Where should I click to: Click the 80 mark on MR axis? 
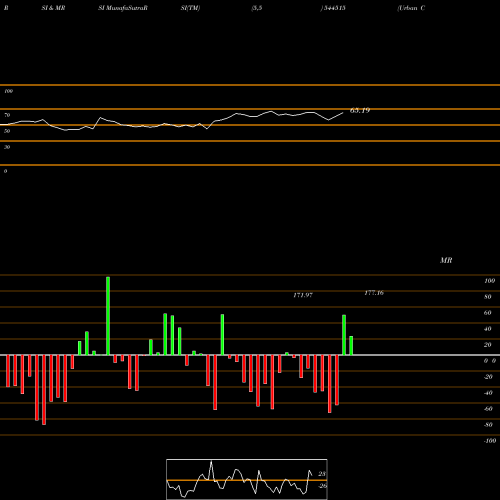pos(487,297)
